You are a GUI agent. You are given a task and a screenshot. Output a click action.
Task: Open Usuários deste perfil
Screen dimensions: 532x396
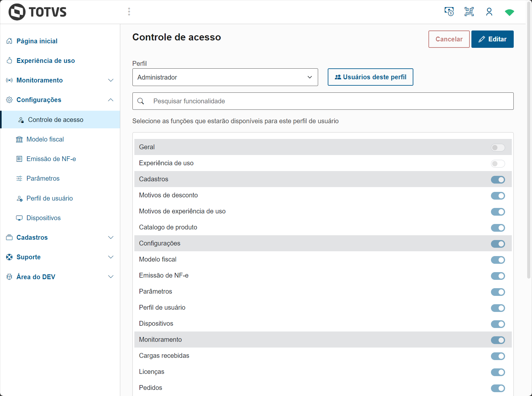point(370,77)
